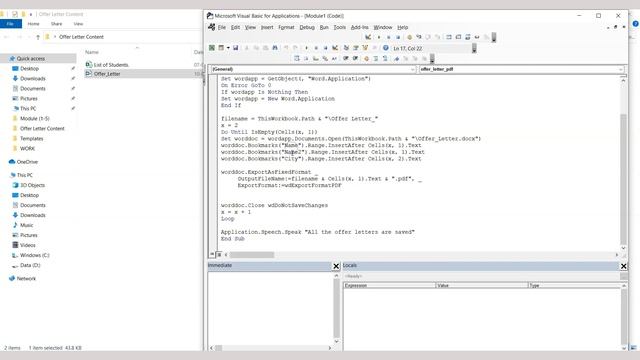The height and width of the screenshot is (360, 640).
Task: Open Standard toolbar options handle
Action: coord(474,48)
